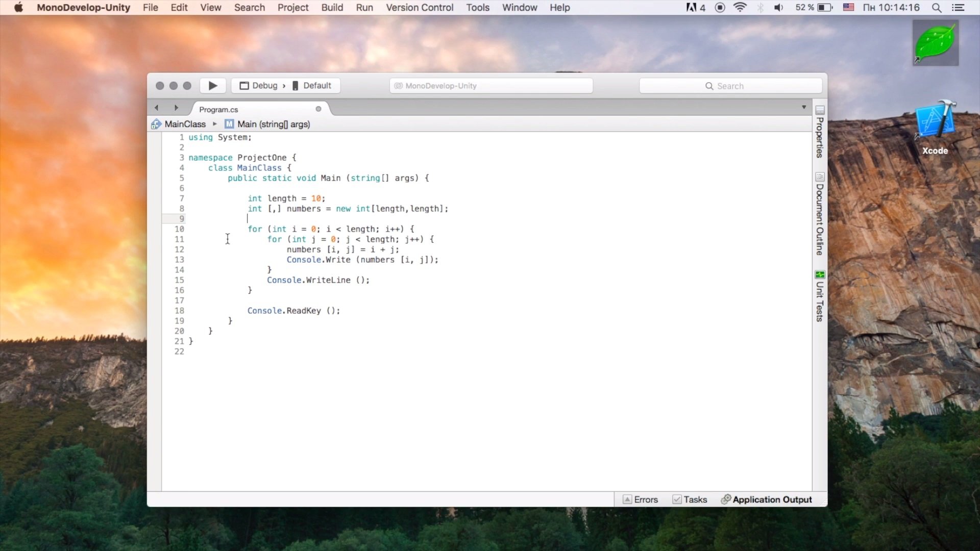The width and height of the screenshot is (980, 551).
Task: Click the Unit Tests pad icon
Action: pos(820,274)
